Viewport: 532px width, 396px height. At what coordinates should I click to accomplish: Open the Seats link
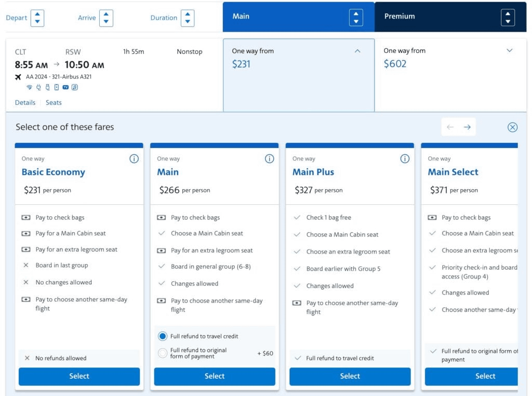coord(54,102)
